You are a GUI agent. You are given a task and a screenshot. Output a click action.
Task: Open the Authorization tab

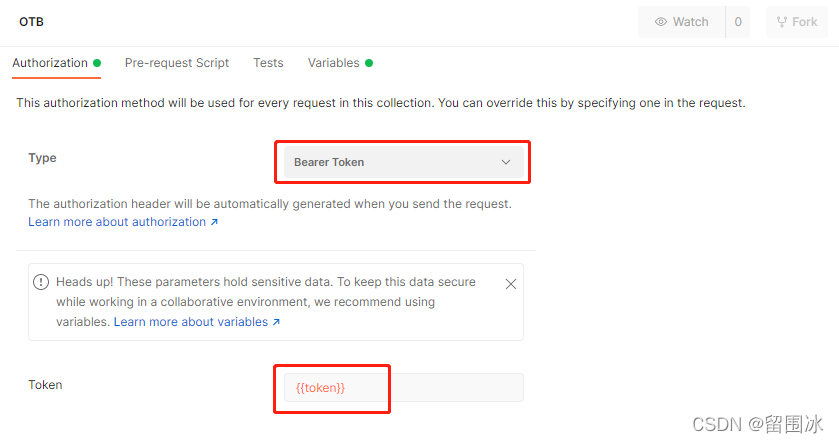coord(56,63)
